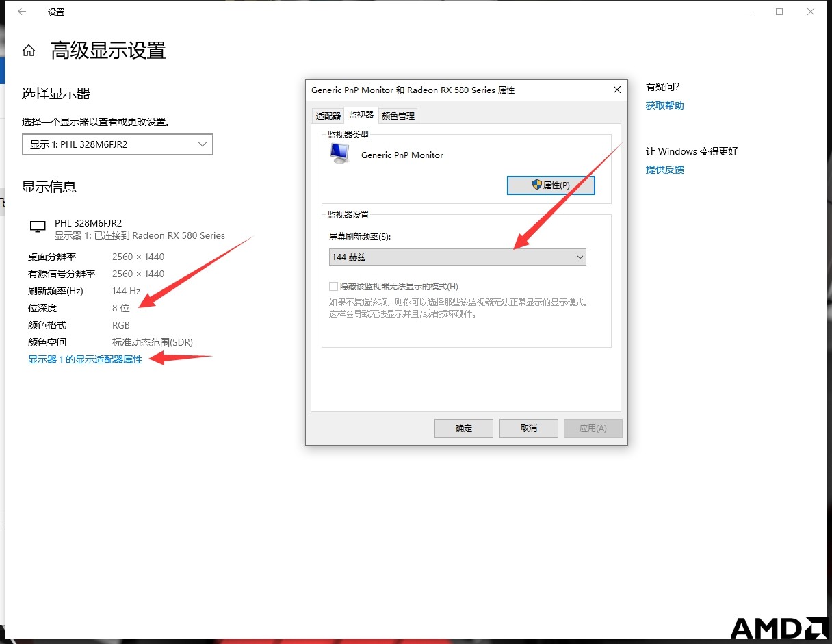Click the 属性(P) button

pyautogui.click(x=551, y=185)
